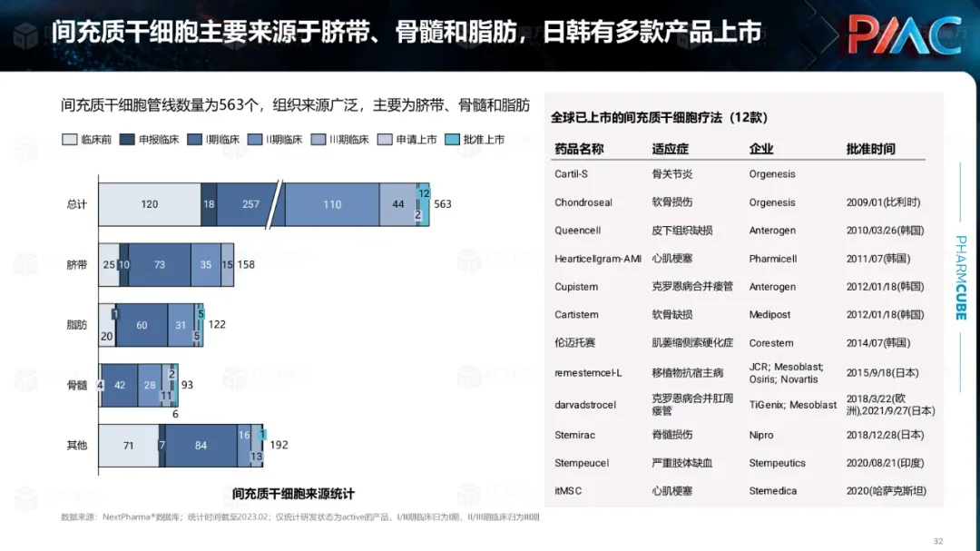This screenshot has height=551, width=980.
Task: Click the Nipro company cell
Action: click(761, 435)
